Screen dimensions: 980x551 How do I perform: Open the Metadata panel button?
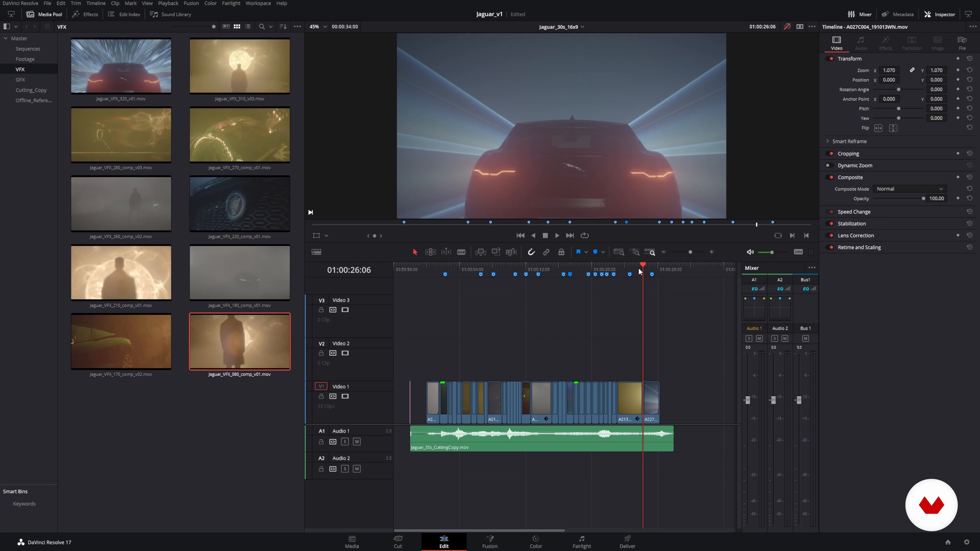pos(898,14)
